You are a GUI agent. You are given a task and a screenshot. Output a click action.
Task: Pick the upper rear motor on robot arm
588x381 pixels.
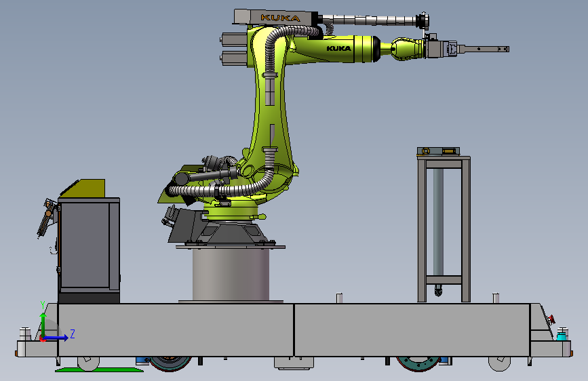click(234, 40)
